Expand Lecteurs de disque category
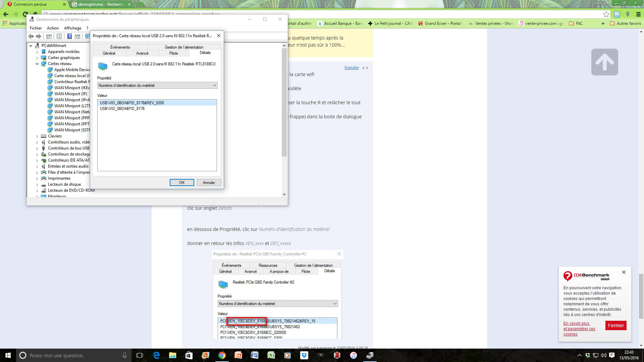Image resolution: width=644 pixels, height=362 pixels. point(37,185)
